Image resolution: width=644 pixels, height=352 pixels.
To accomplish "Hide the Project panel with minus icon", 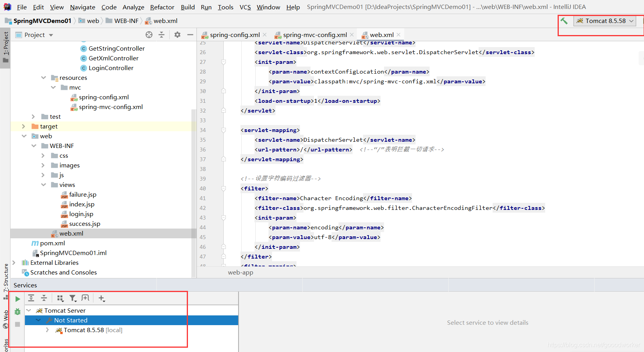I will 190,35.
